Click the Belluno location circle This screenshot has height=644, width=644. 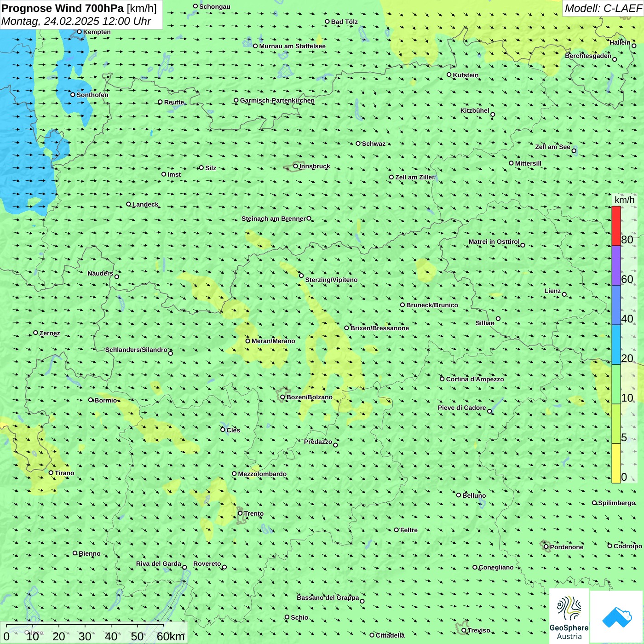(459, 495)
